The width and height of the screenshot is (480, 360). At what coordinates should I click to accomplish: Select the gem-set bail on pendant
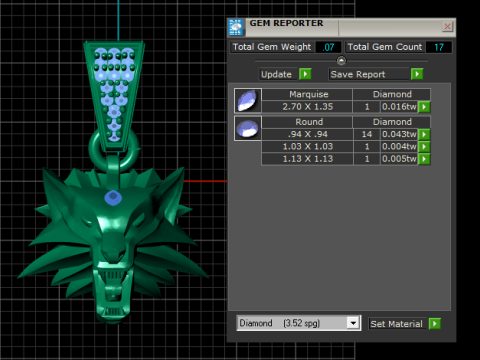114,97
